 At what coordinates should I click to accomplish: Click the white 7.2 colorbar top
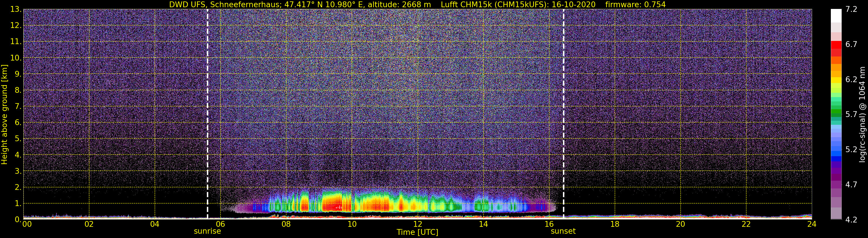pos(836,16)
